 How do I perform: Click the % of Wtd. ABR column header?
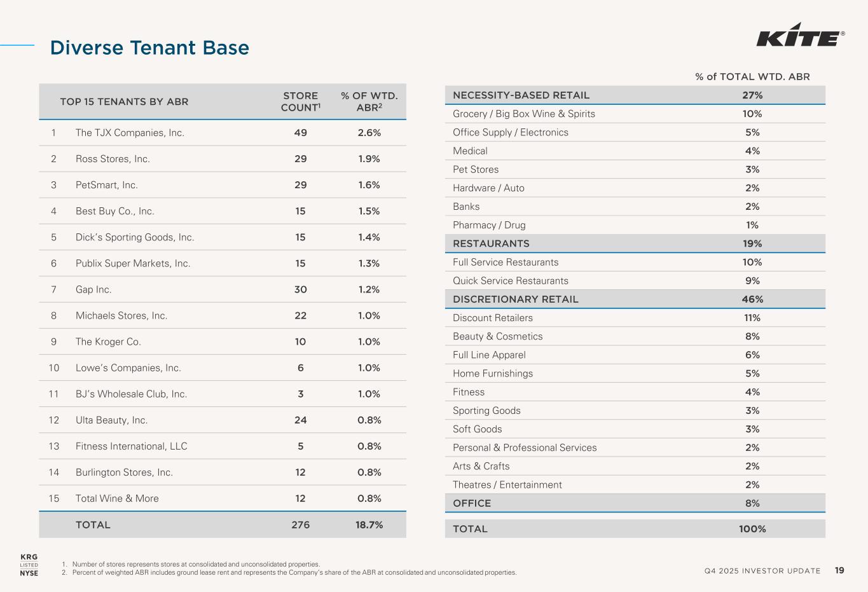pos(369,102)
